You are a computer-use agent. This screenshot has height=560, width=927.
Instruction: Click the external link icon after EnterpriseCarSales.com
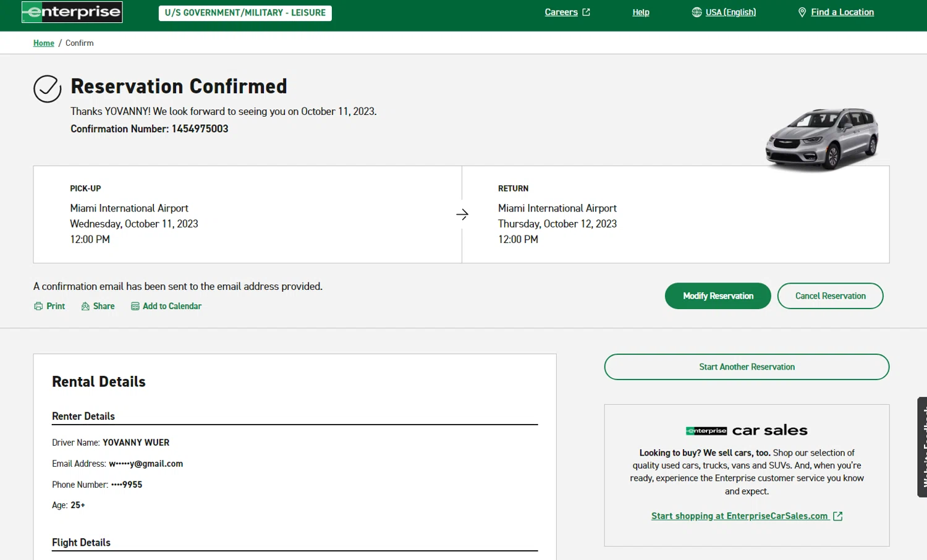tap(838, 516)
